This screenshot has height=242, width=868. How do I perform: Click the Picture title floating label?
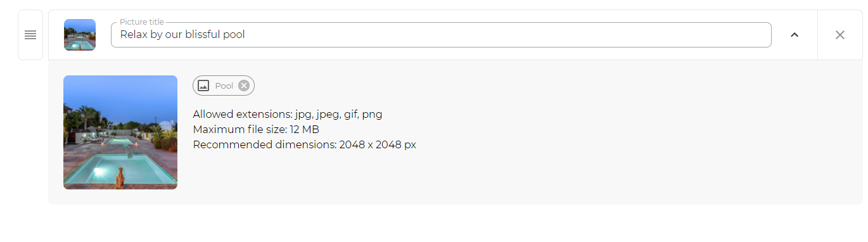(141, 22)
